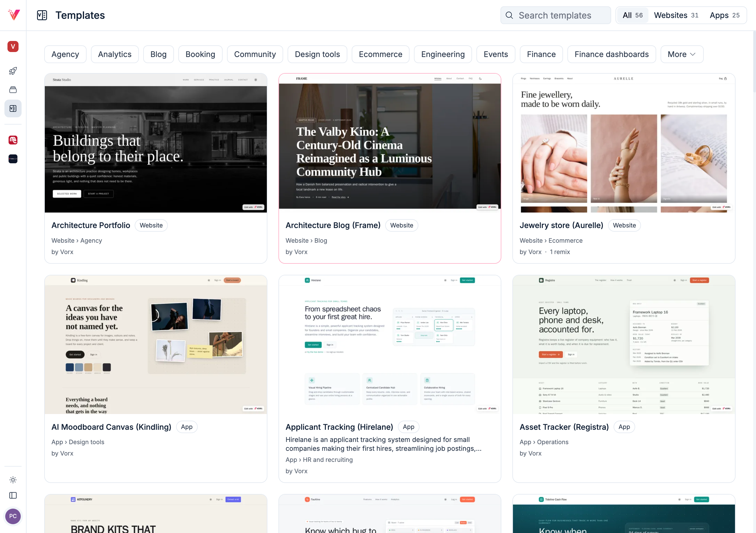The height and width of the screenshot is (533, 756).
Task: Click App badge on Applicant Tracking
Action: [x=408, y=427]
